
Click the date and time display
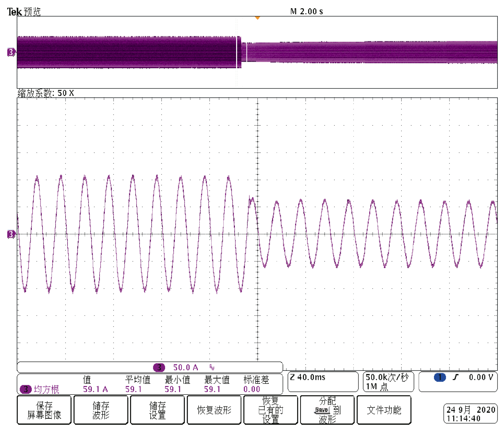pyautogui.click(x=470, y=414)
